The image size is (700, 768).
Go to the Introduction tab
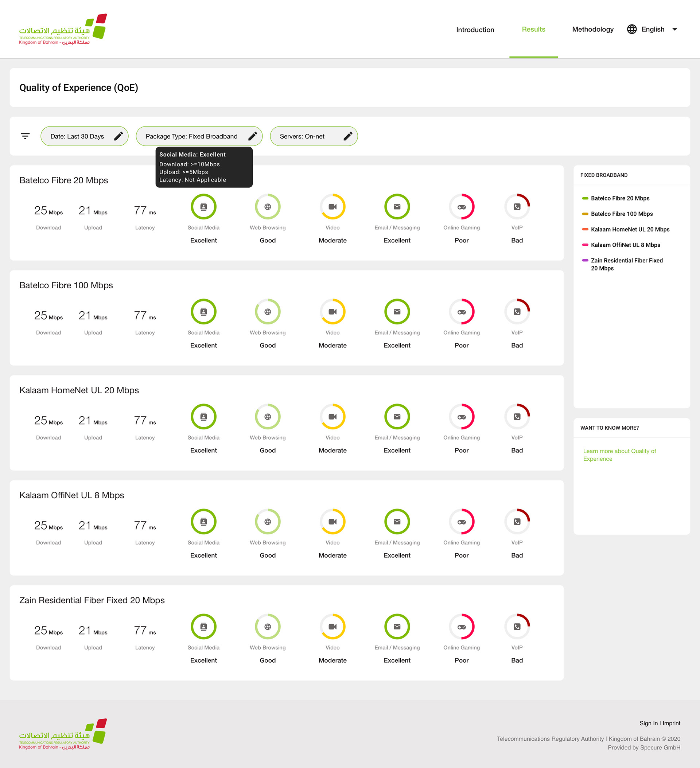coord(475,30)
